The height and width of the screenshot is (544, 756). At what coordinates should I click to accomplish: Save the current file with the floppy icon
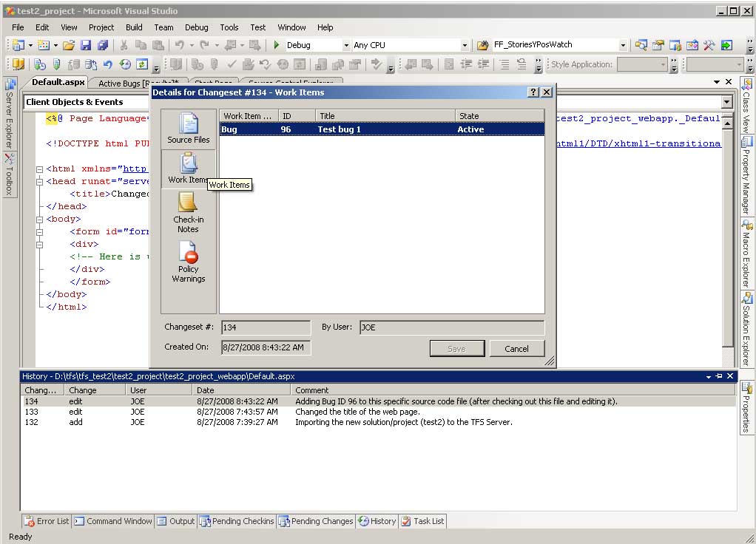tap(86, 45)
